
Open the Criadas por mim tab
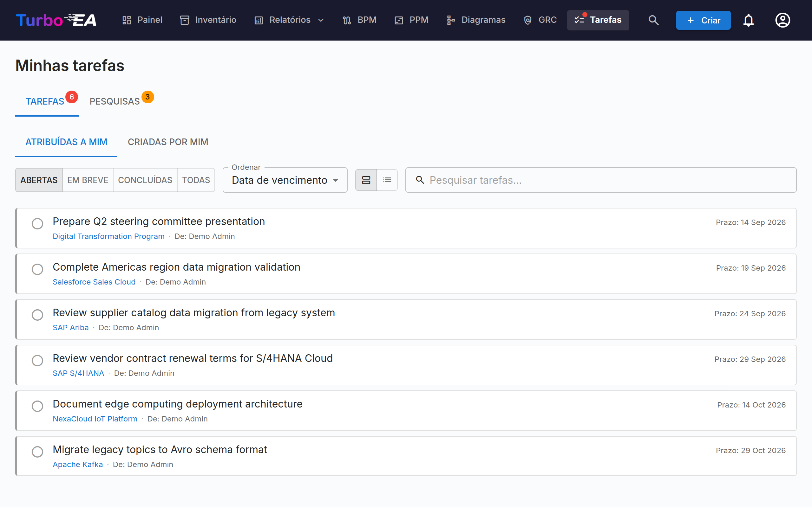pyautogui.click(x=168, y=142)
